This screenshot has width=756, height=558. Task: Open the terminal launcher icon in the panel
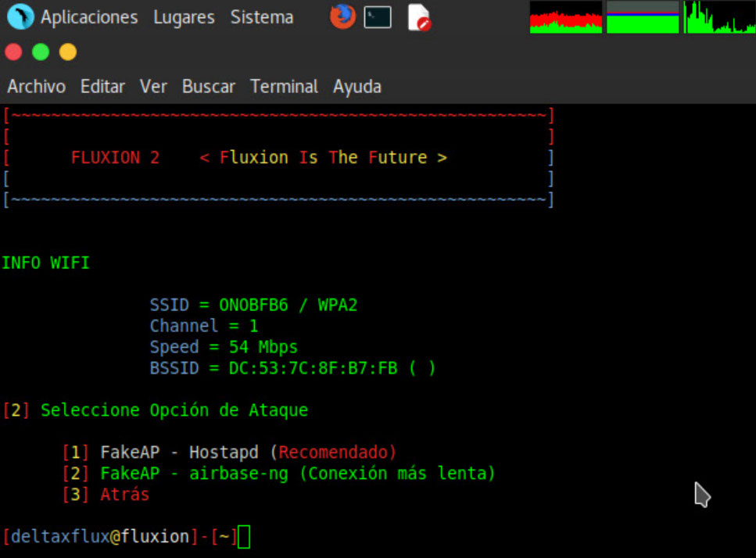click(378, 17)
